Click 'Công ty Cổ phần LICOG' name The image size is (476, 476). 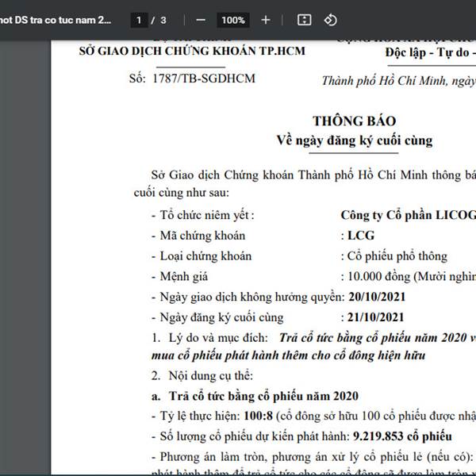[409, 215]
